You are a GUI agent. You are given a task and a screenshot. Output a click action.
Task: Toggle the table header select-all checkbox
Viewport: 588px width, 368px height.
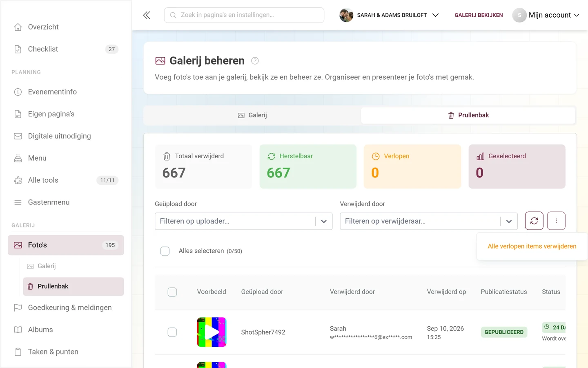tap(172, 292)
